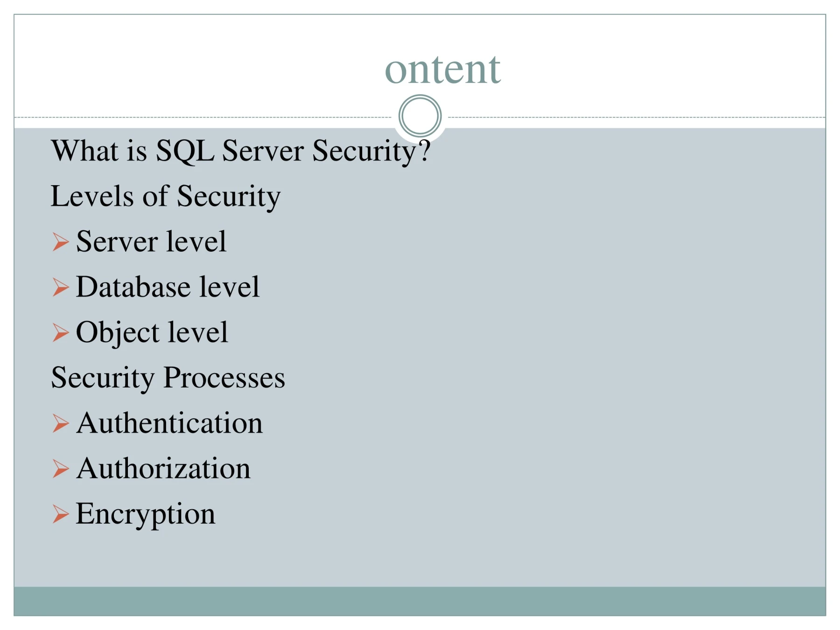
Task: Click the orange arrow bullet beside Authorization
Action: pyautogui.click(x=61, y=469)
